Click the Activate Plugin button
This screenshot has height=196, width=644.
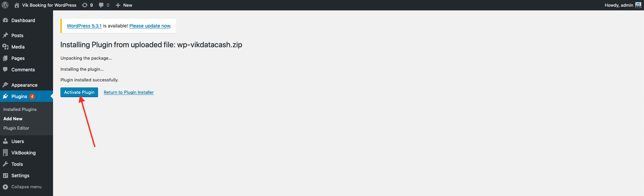click(x=79, y=92)
